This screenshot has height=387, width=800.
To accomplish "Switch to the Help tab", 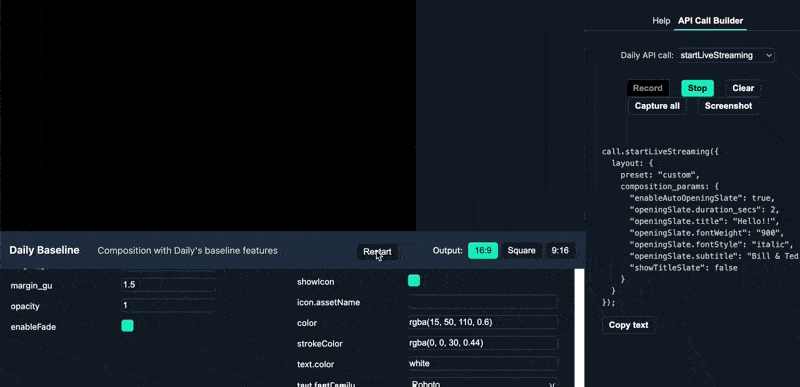I will tap(661, 21).
